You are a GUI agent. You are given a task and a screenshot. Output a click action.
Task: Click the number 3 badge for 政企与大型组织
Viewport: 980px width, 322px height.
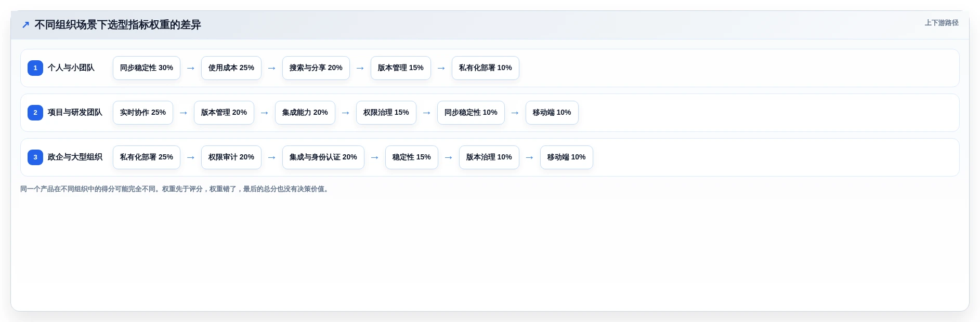(35, 157)
